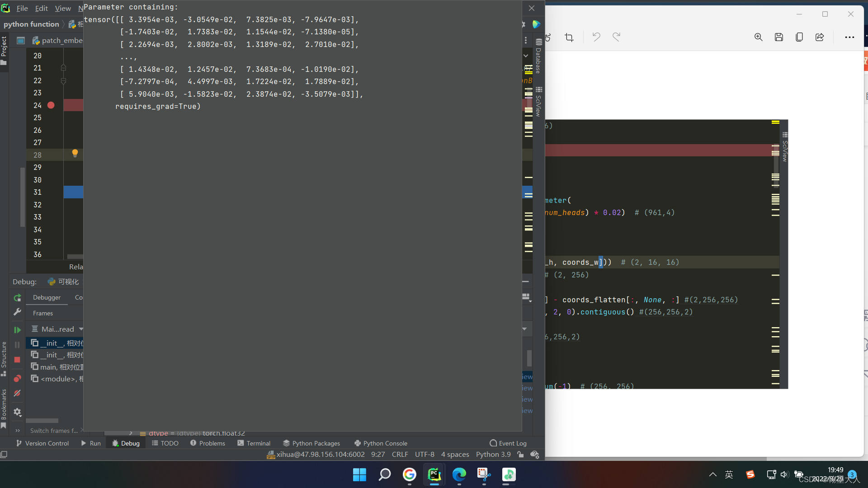
Task: Open the three-dots more options menu
Action: pyautogui.click(x=849, y=37)
